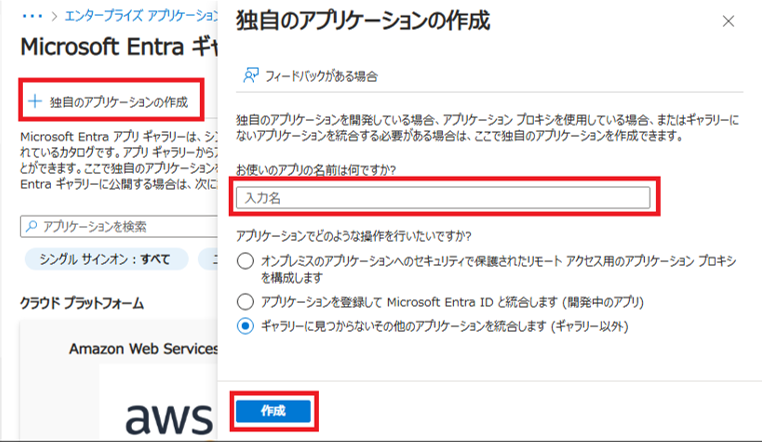Click the 作成 button
Screen dimensions: 762x442
click(273, 411)
